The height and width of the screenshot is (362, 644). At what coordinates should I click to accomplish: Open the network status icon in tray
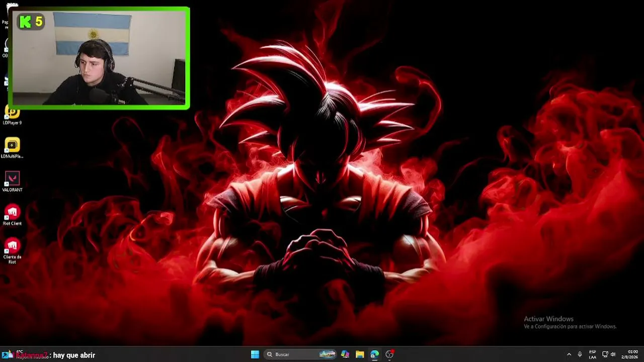pos(605,354)
